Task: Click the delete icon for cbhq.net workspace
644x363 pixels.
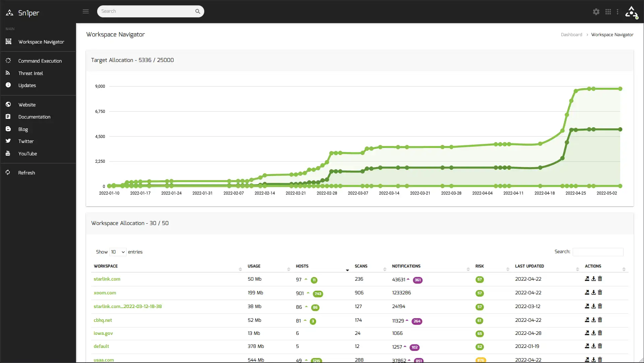Action: [600, 320]
